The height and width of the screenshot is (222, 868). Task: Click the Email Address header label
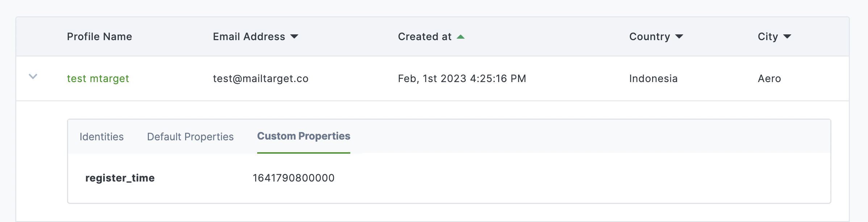(249, 37)
